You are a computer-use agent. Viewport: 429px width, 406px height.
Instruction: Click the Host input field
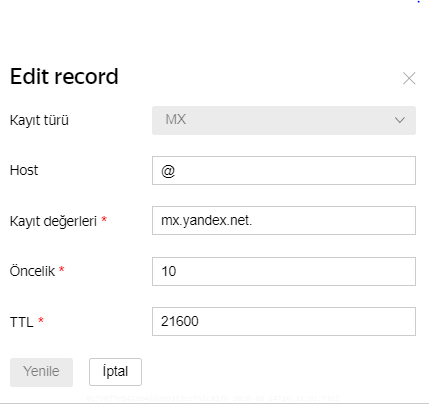pos(284,170)
